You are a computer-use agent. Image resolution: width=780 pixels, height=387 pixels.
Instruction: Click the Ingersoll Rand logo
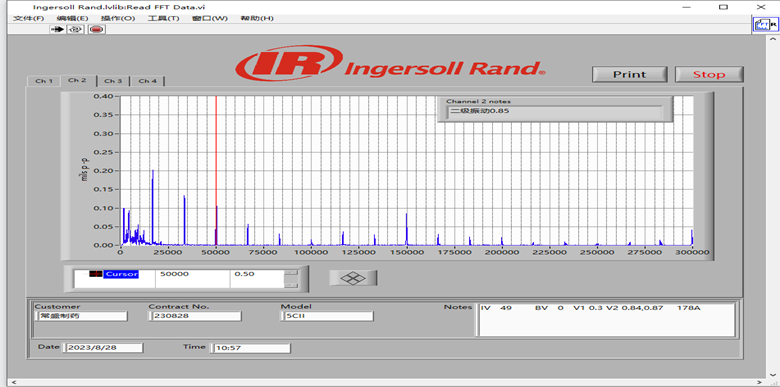click(x=390, y=63)
